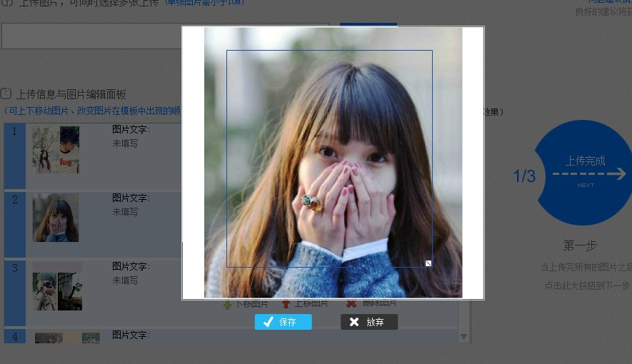
Task: Click the red 上移图片 arrow icon
Action: [286, 303]
